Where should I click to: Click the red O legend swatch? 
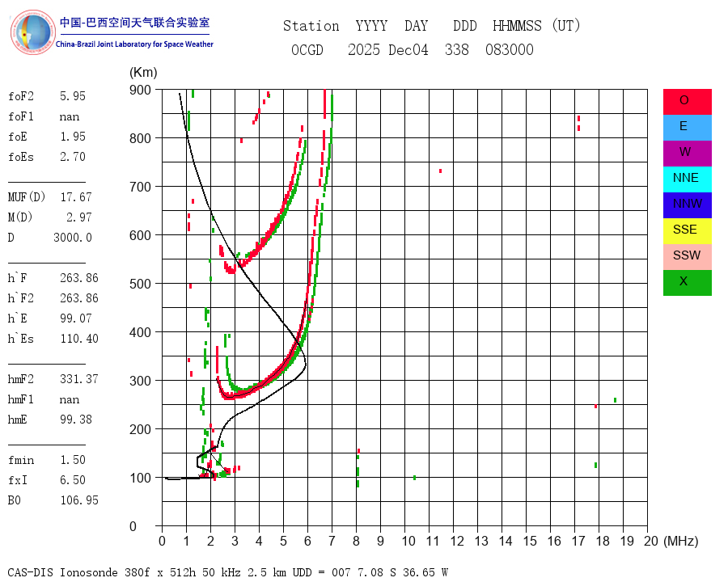point(687,102)
